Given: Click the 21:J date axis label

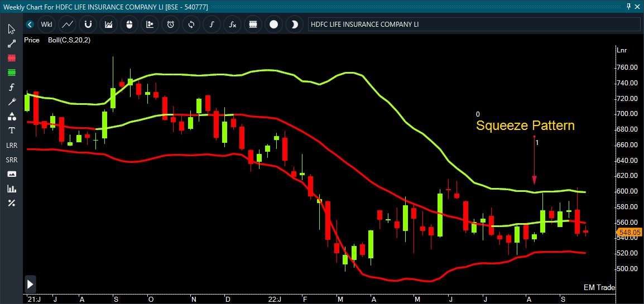Looking at the screenshot, I should click(34, 300).
